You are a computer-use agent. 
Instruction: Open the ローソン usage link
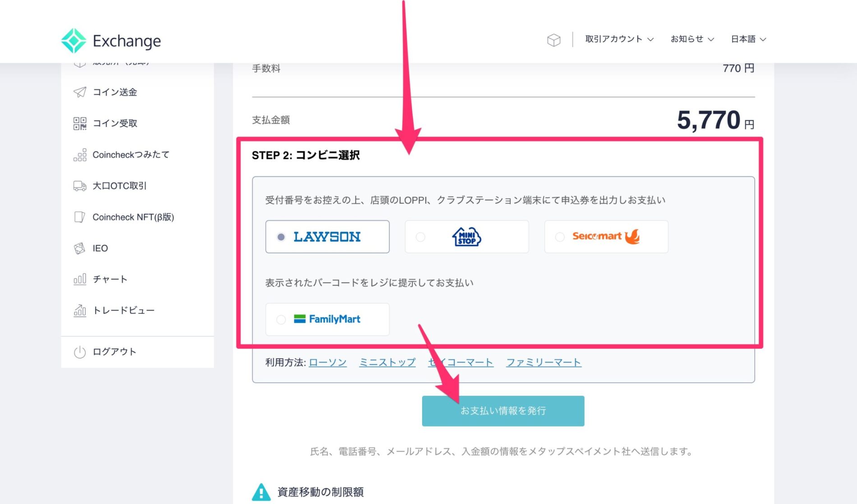click(328, 362)
